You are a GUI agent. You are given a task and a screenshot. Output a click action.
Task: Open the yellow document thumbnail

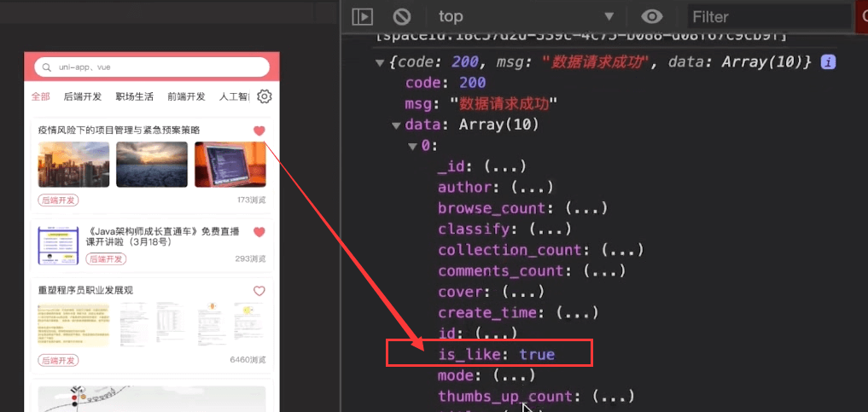73,325
